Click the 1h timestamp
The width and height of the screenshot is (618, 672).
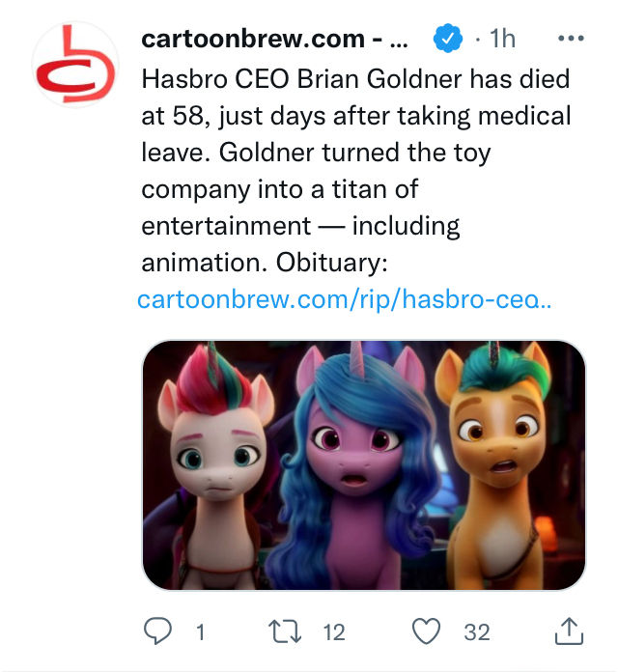point(503,40)
